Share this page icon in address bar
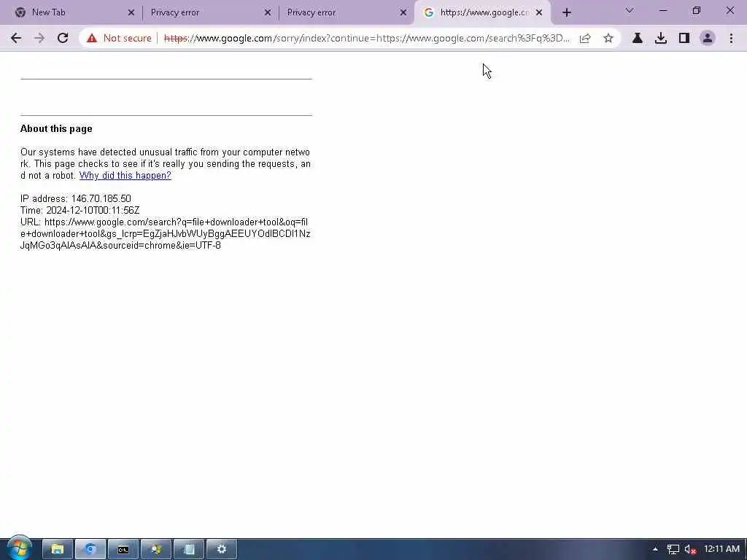Viewport: 747px width, 560px height. 585,38
